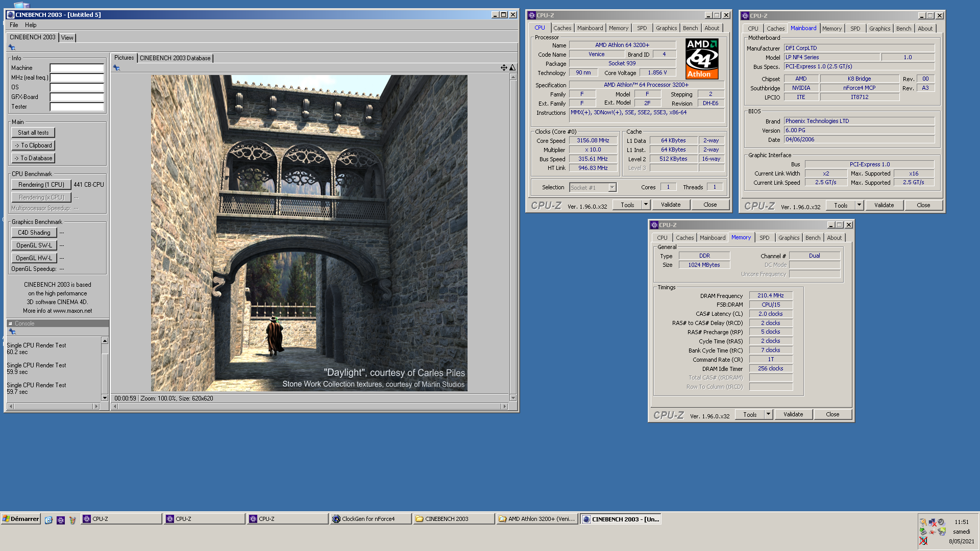Open the Socket #1 selection dropdown

tap(612, 188)
